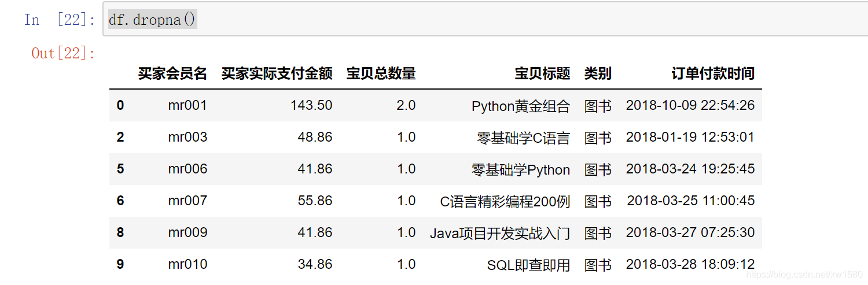Screen dimensions: 868x285
Task: Click the 2018-03-28 18:09:12 timestamp cell
Action: click(x=690, y=264)
